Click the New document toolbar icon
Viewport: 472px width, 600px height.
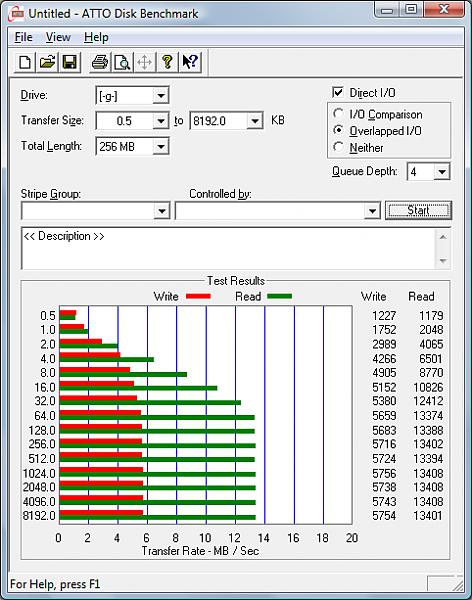point(25,62)
